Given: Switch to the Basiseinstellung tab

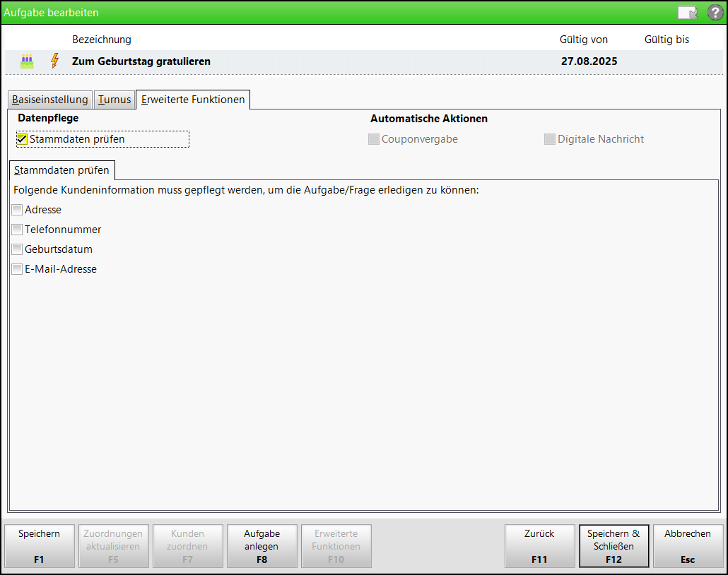Looking at the screenshot, I should point(50,100).
